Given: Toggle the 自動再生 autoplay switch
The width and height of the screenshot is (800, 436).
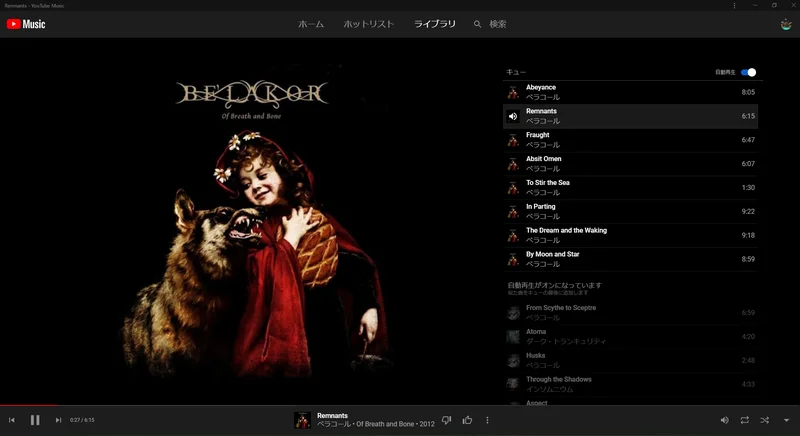Looking at the screenshot, I should pyautogui.click(x=748, y=72).
